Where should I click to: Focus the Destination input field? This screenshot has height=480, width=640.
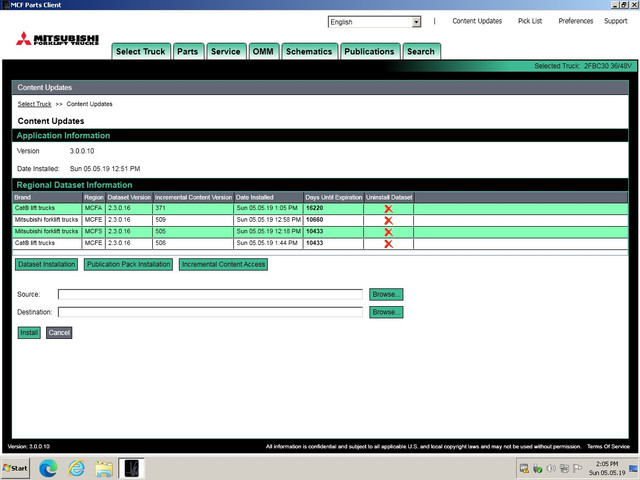click(210, 312)
